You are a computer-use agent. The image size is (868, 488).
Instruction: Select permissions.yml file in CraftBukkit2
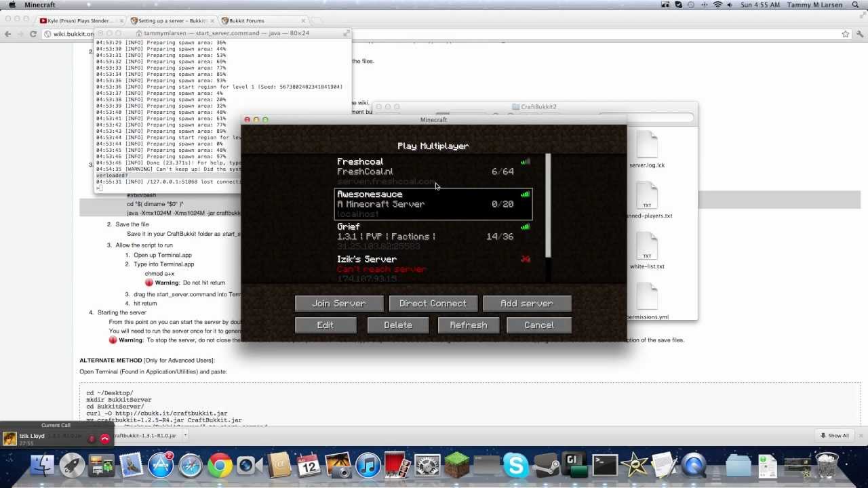pos(648,302)
